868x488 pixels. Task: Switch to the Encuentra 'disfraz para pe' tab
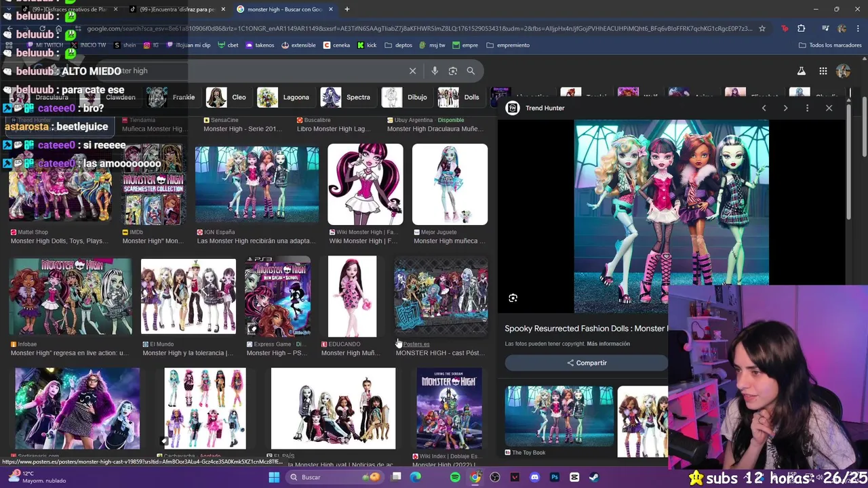(176, 9)
